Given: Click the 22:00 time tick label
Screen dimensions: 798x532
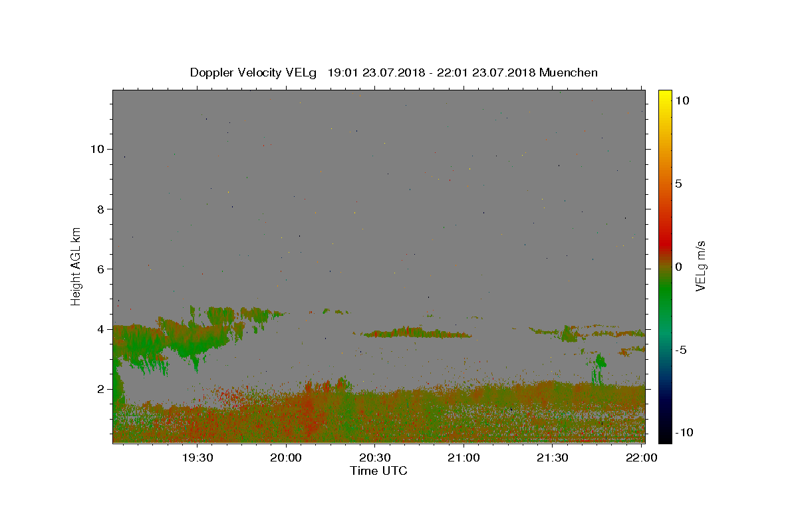Looking at the screenshot, I should [641, 458].
